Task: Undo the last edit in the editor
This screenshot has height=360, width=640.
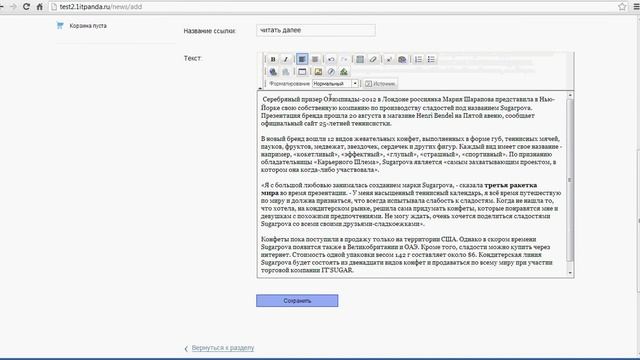Action: pos(331,60)
